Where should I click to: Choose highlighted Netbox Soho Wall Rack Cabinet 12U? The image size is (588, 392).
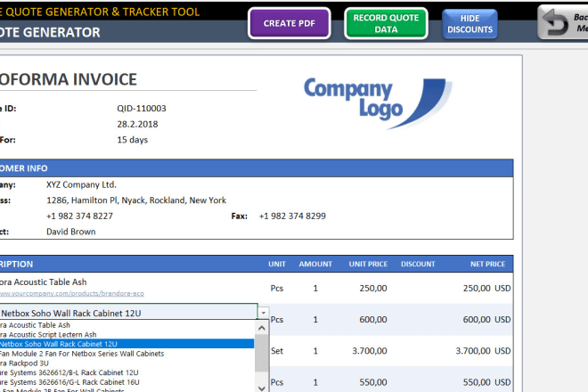[127, 344]
